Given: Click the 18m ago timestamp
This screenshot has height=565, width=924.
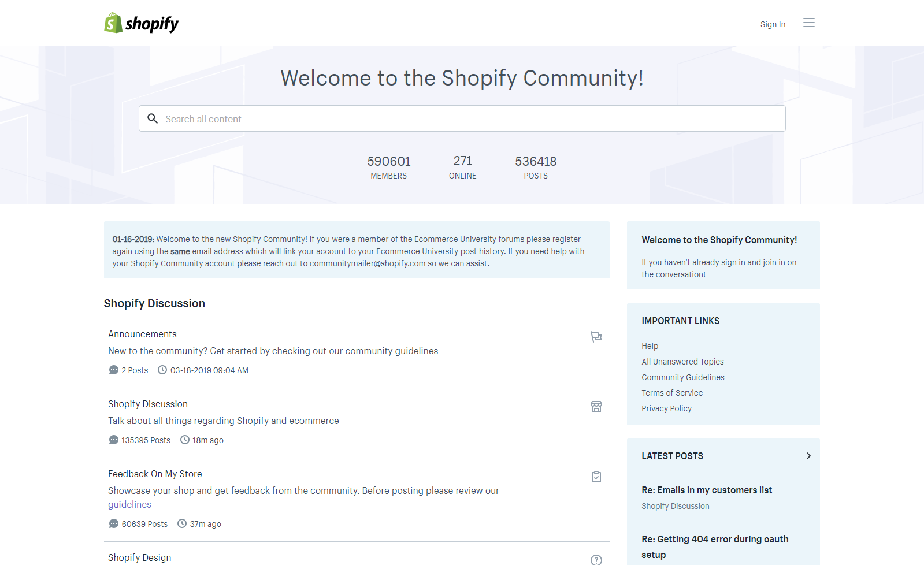Looking at the screenshot, I should coord(207,440).
